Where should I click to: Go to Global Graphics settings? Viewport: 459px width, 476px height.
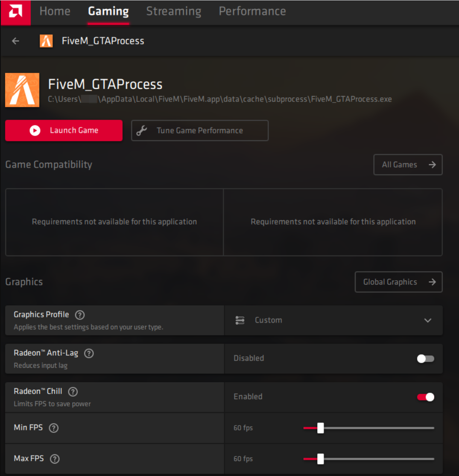pyautogui.click(x=398, y=282)
